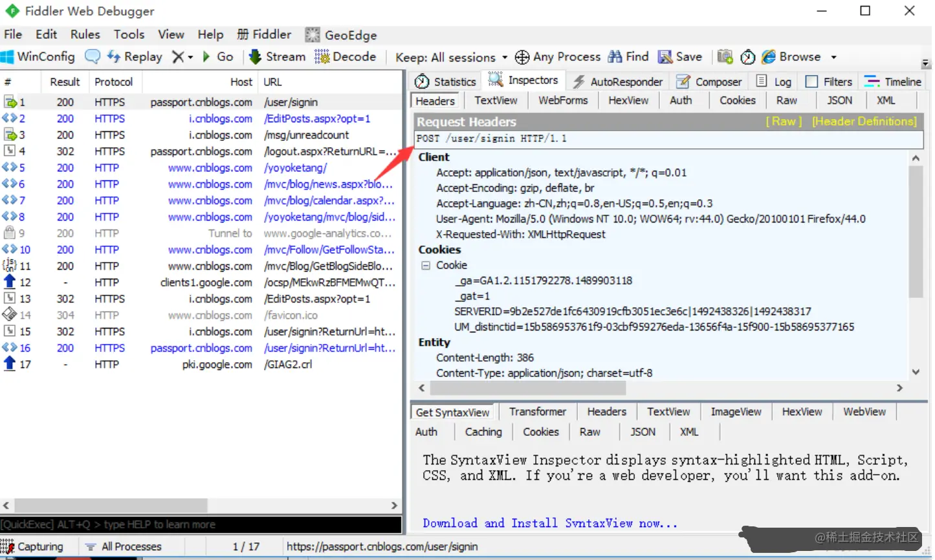Image resolution: width=935 pixels, height=560 pixels.
Task: Select the X-Requested-With: XMLHttpRequest header
Action: click(521, 234)
